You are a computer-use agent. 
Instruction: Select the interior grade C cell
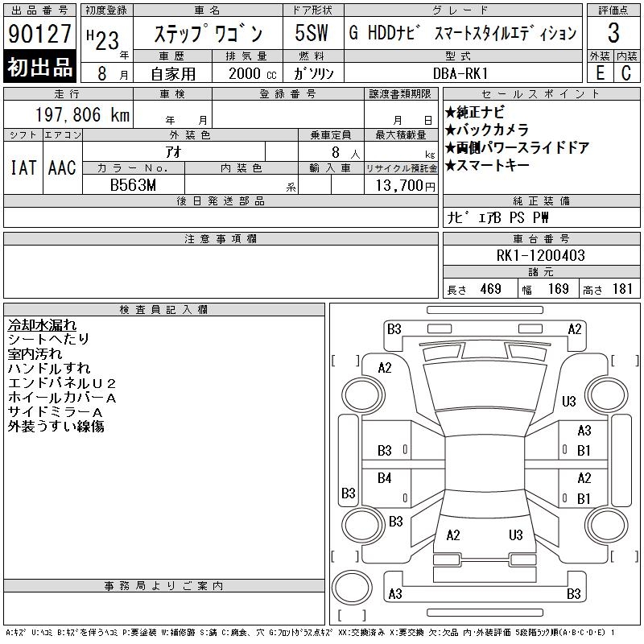pos(627,73)
